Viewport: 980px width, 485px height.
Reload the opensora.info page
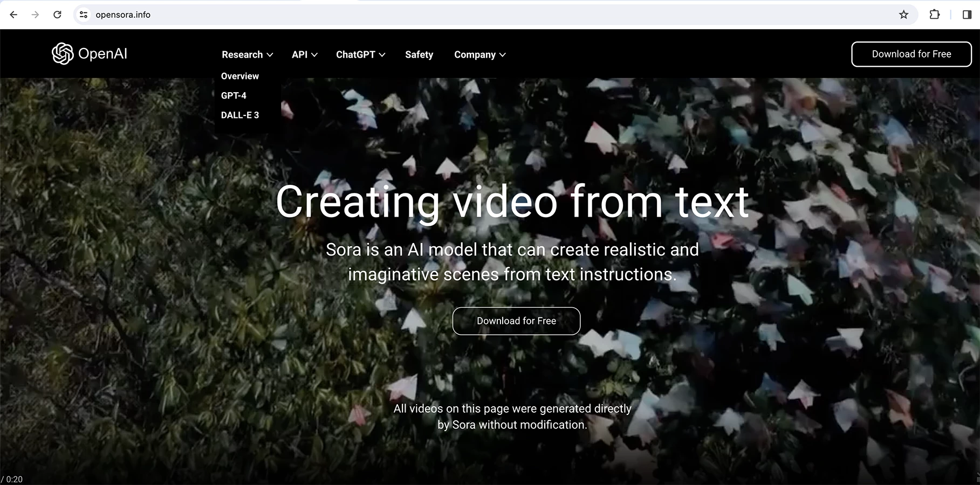point(57,15)
